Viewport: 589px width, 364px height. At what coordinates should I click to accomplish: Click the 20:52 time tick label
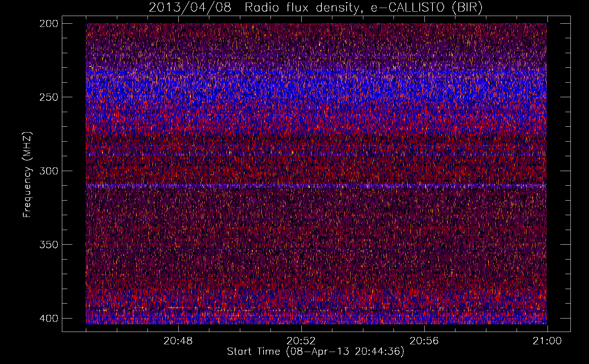301,341
